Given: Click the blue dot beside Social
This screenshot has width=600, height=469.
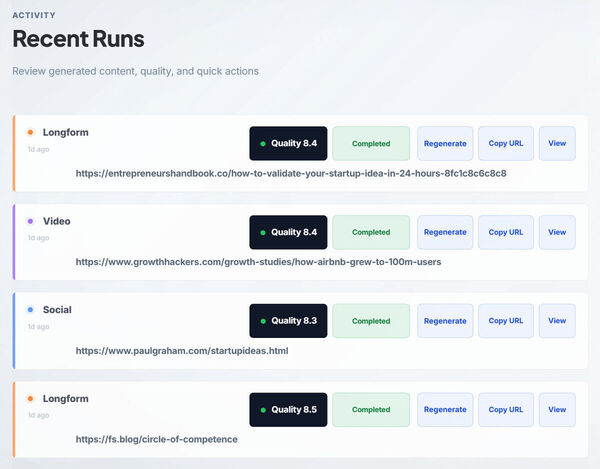Looking at the screenshot, I should pos(30,309).
